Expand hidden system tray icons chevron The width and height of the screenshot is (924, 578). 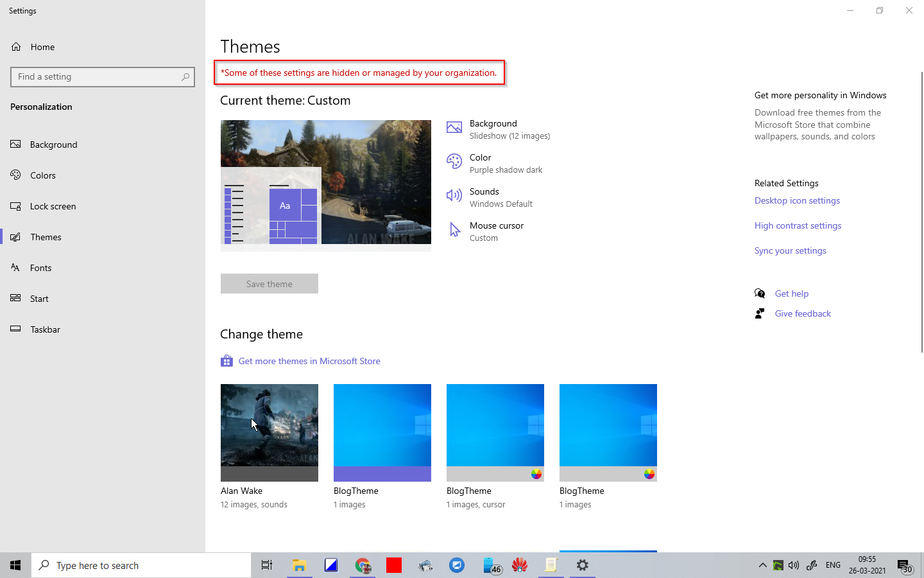click(x=762, y=565)
